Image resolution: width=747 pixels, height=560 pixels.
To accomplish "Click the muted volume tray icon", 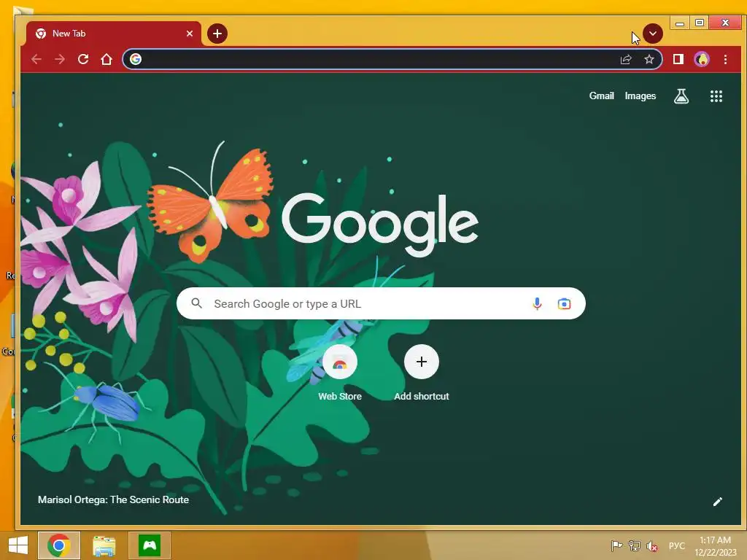I will (651, 545).
